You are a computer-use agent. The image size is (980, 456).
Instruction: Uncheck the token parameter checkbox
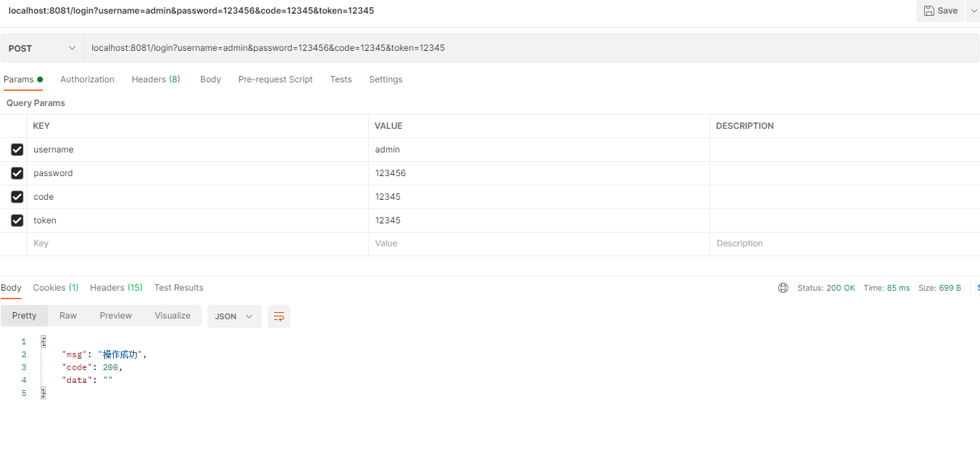(17, 220)
